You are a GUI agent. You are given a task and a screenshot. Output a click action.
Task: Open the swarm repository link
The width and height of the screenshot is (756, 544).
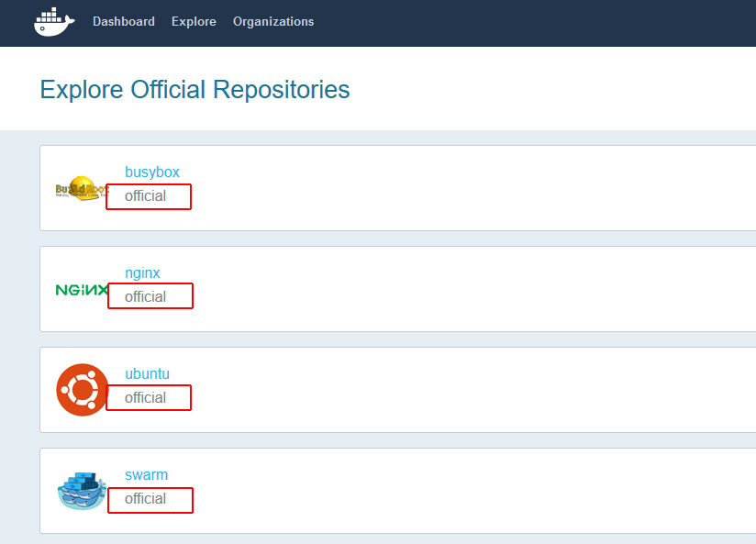[146, 474]
